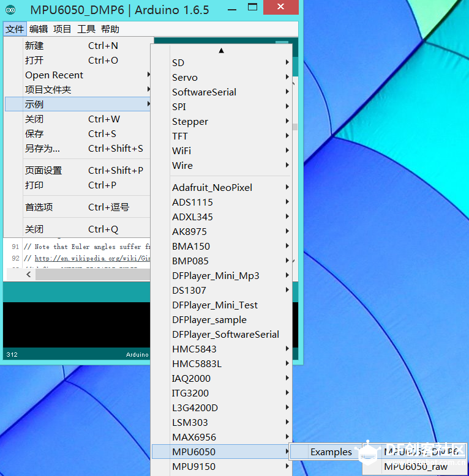Choose 关闭 Ctrl+Q quit entry

pos(78,229)
